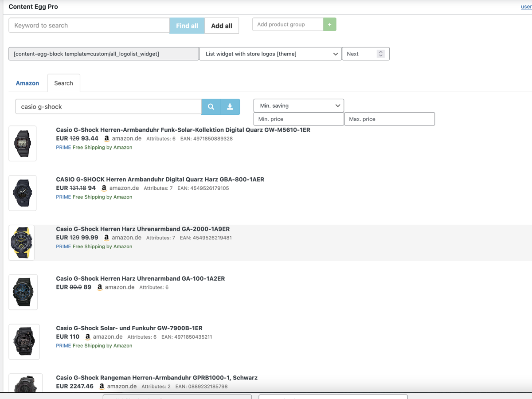Click the casio g-shock search field
Viewport: 532px width, 399px height.
[x=109, y=106]
